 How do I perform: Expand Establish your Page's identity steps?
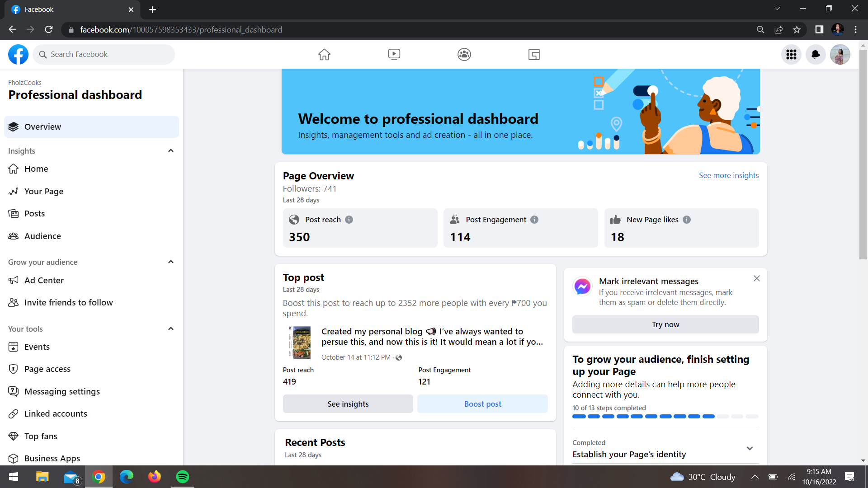[750, 449]
